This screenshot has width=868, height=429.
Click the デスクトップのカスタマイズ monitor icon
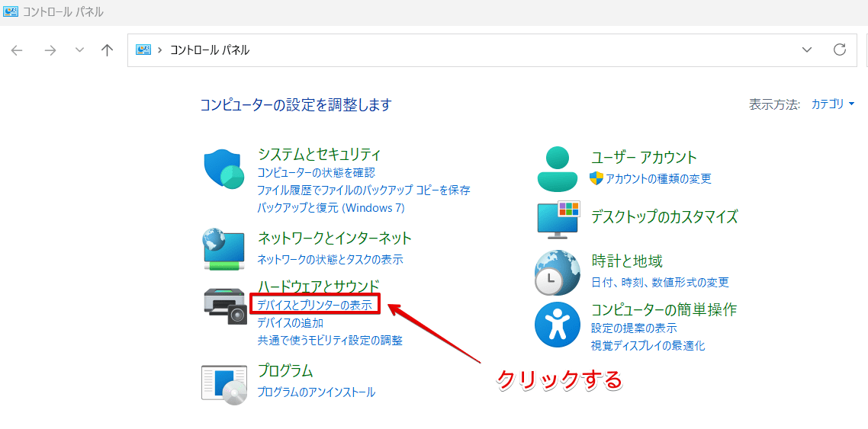click(558, 219)
